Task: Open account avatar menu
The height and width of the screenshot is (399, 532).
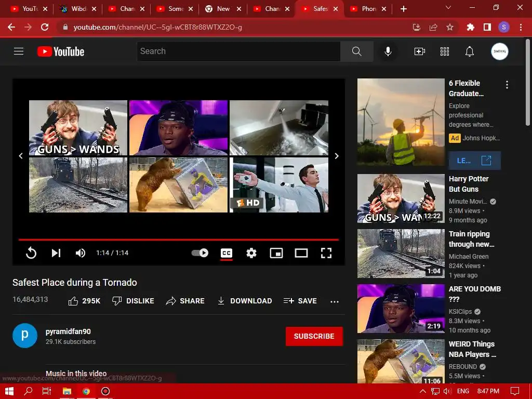Action: (499, 51)
